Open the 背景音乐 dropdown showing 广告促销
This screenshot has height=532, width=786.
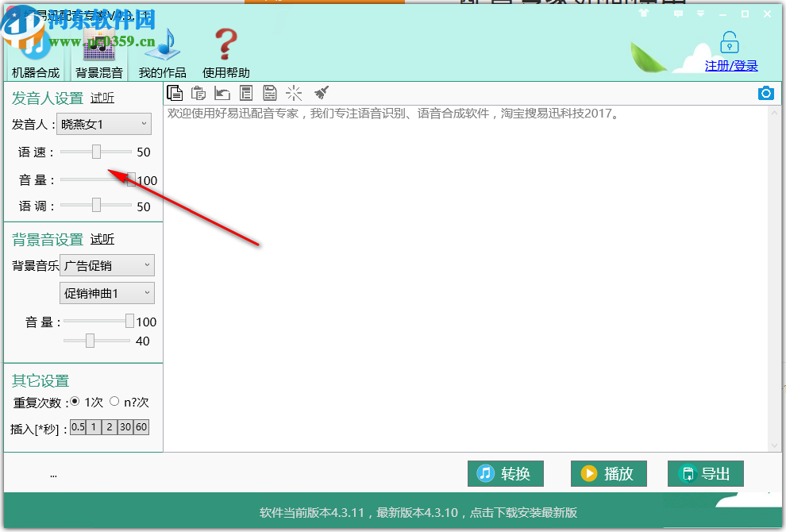tap(107, 265)
